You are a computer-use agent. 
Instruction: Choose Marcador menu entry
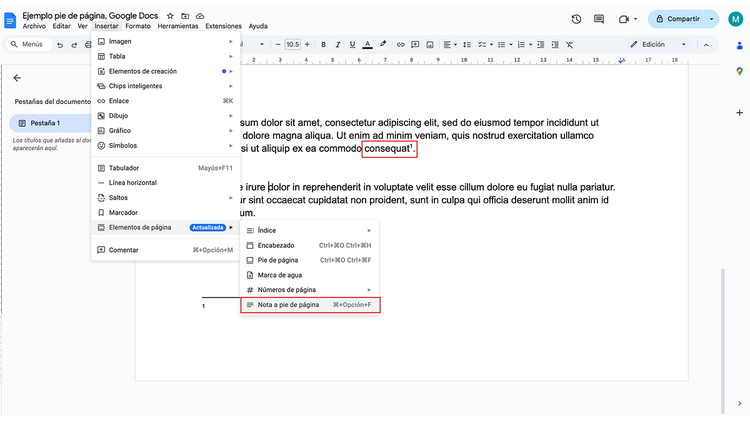[165, 212]
